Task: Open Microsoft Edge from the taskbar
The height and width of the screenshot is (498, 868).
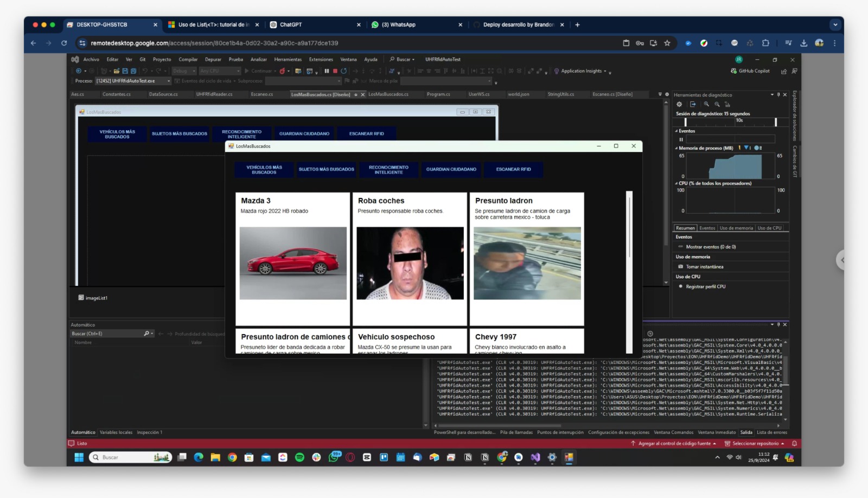Action: pyautogui.click(x=199, y=457)
